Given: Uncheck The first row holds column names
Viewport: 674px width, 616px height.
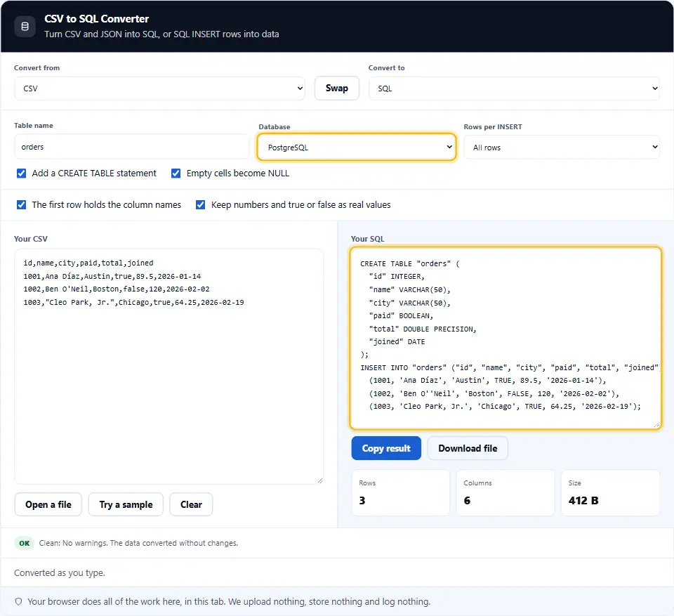Looking at the screenshot, I should [21, 205].
